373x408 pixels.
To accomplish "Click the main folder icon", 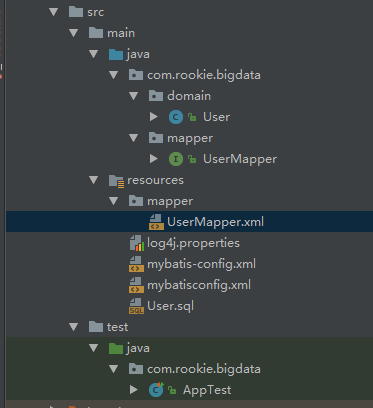I will 96,33.
